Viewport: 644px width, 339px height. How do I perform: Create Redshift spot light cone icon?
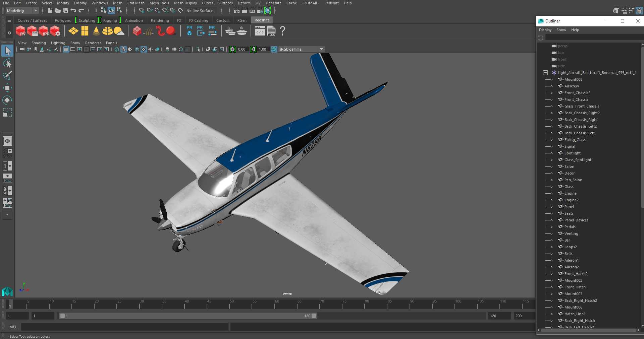(x=96, y=31)
